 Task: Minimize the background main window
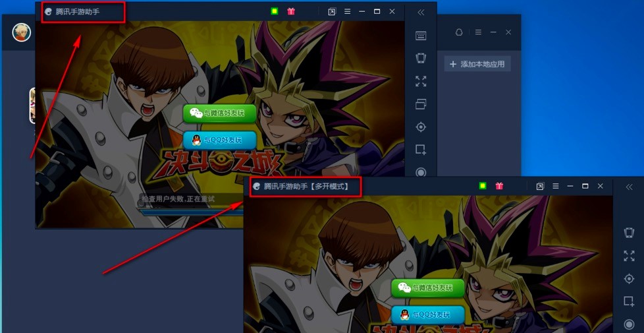point(493,32)
